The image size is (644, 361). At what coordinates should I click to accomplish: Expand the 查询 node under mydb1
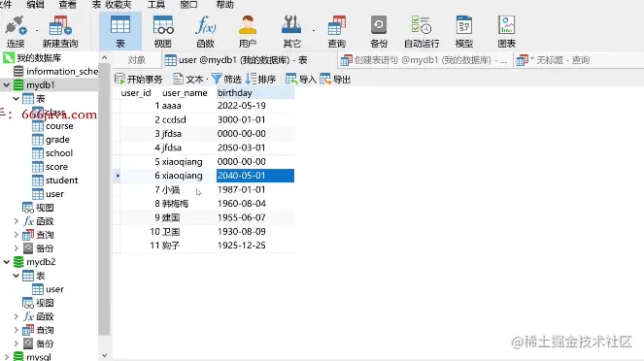(x=16, y=235)
